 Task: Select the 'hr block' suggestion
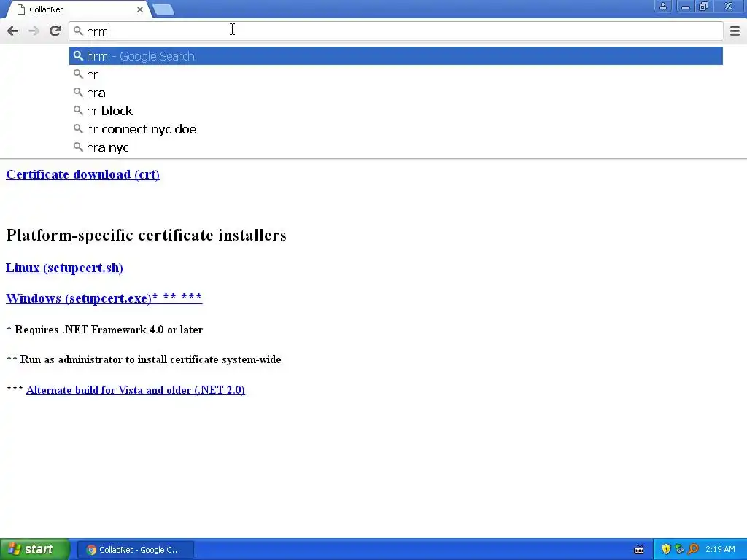tap(396, 111)
